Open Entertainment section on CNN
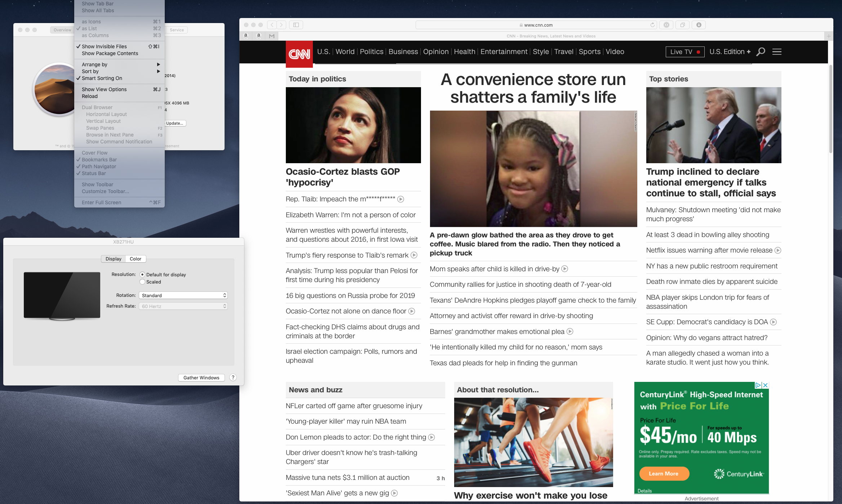Image resolution: width=842 pixels, height=504 pixels. tap(504, 52)
